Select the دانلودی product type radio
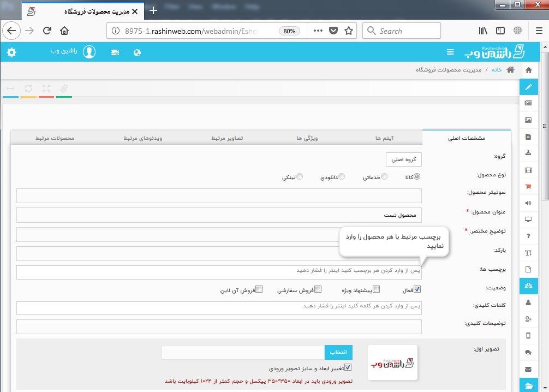The image size is (549, 392). 342,176
